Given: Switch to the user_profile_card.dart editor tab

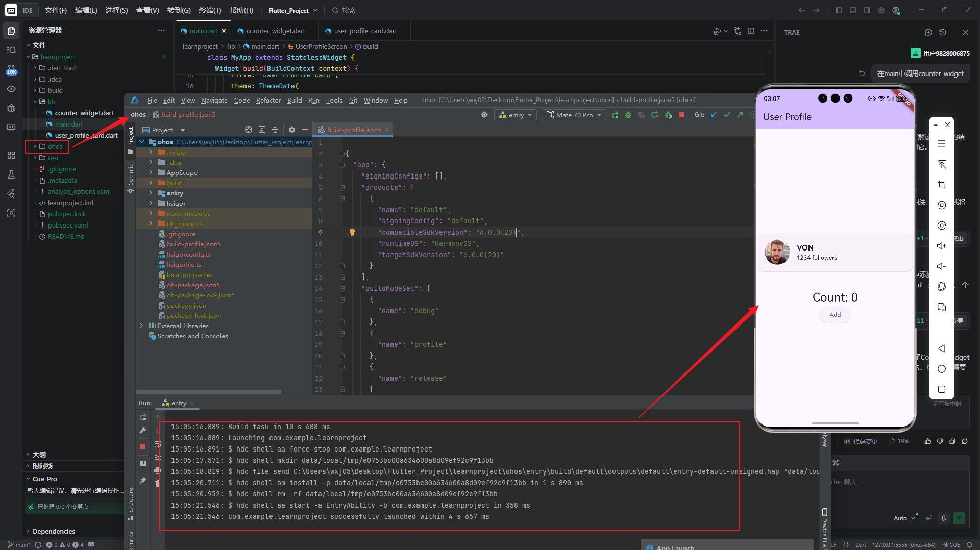Looking at the screenshot, I should click(365, 31).
